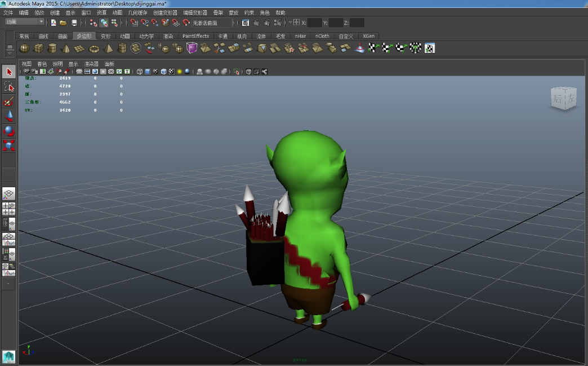
Task: Click the vertex count value 2419
Action: (x=65, y=78)
